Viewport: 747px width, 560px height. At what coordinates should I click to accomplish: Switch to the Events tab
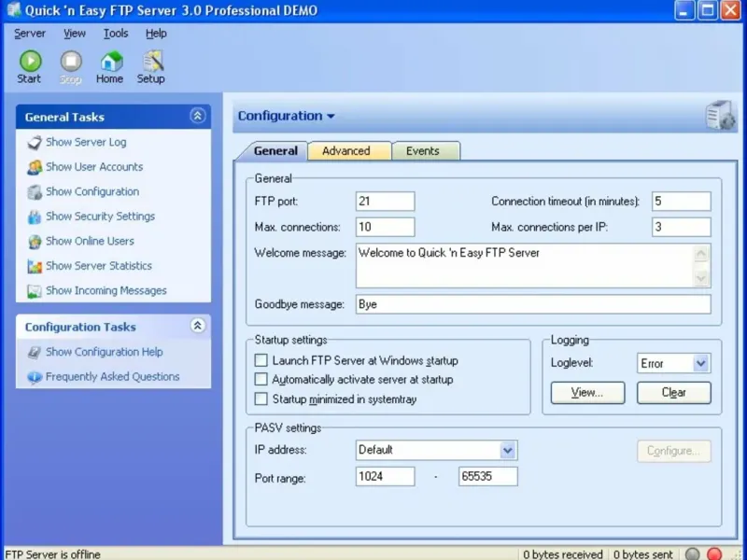click(426, 151)
